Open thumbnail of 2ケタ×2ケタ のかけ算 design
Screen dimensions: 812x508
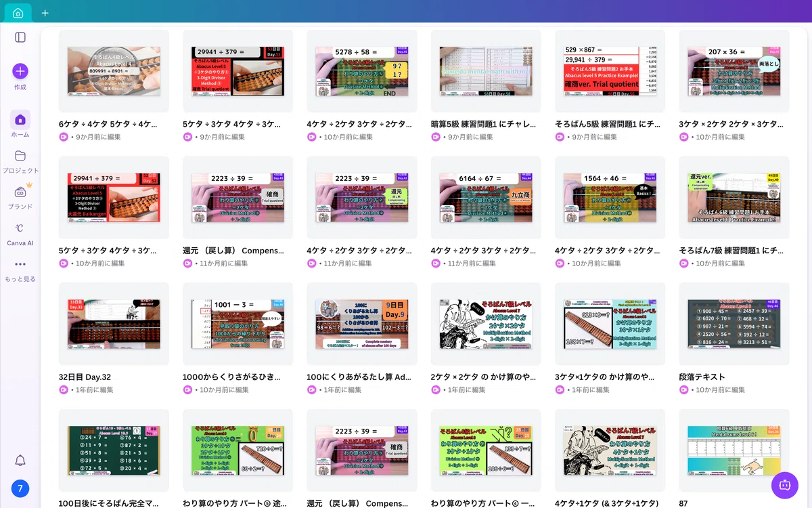click(486, 324)
